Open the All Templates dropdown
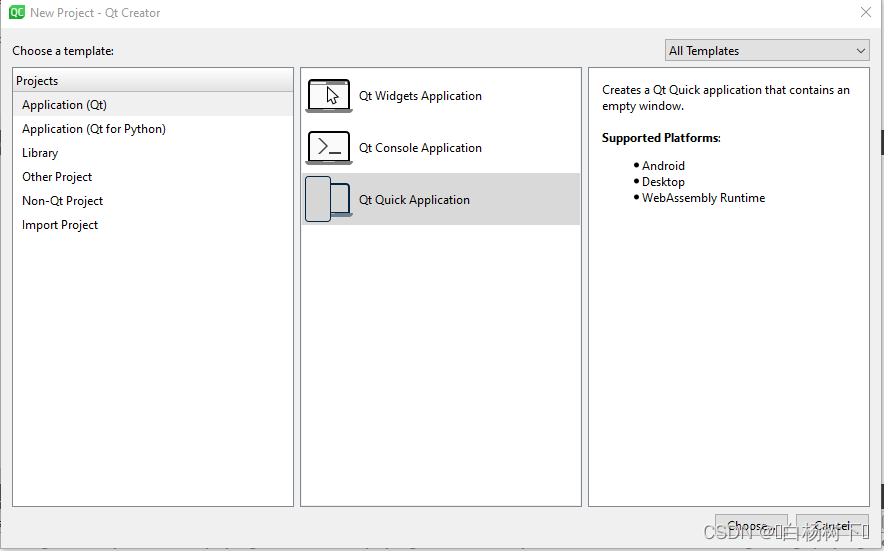 tap(767, 51)
